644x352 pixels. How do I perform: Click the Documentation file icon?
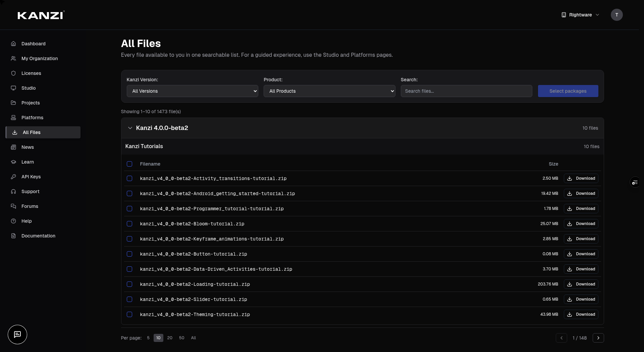pos(13,236)
